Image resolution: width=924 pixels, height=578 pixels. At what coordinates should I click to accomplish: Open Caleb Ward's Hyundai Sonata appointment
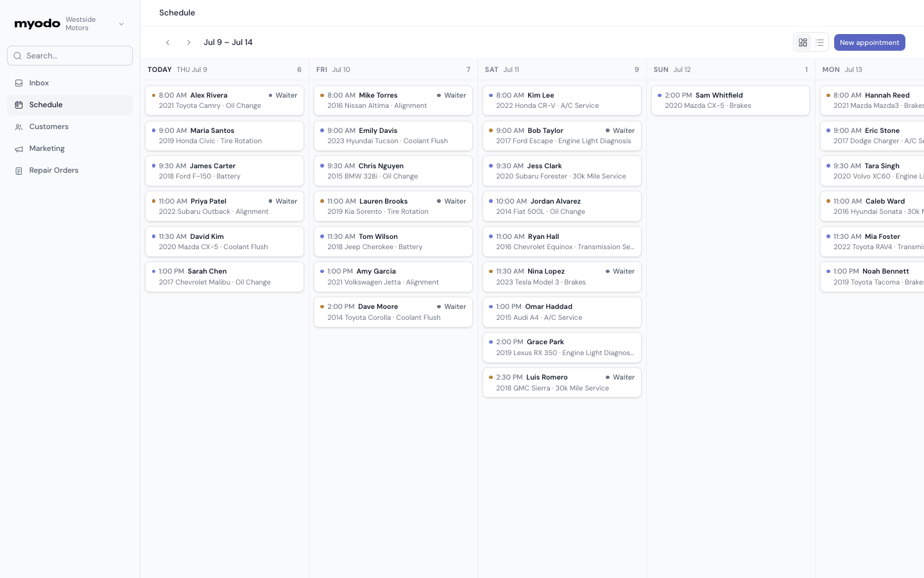[873, 206]
